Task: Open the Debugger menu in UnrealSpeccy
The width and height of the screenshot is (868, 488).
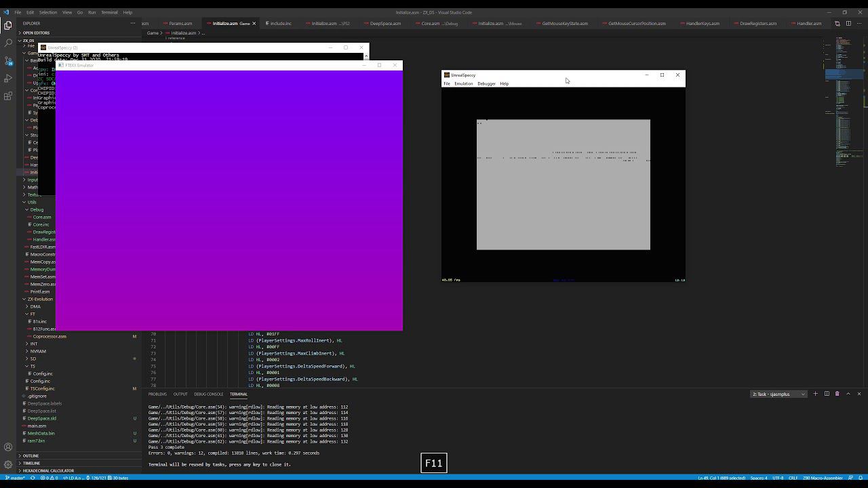Action: click(486, 84)
